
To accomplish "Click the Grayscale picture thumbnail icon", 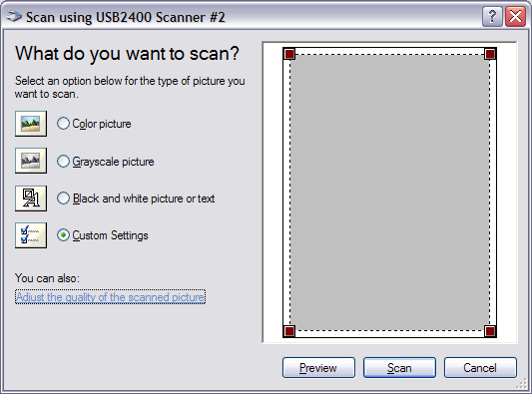I will click(31, 161).
